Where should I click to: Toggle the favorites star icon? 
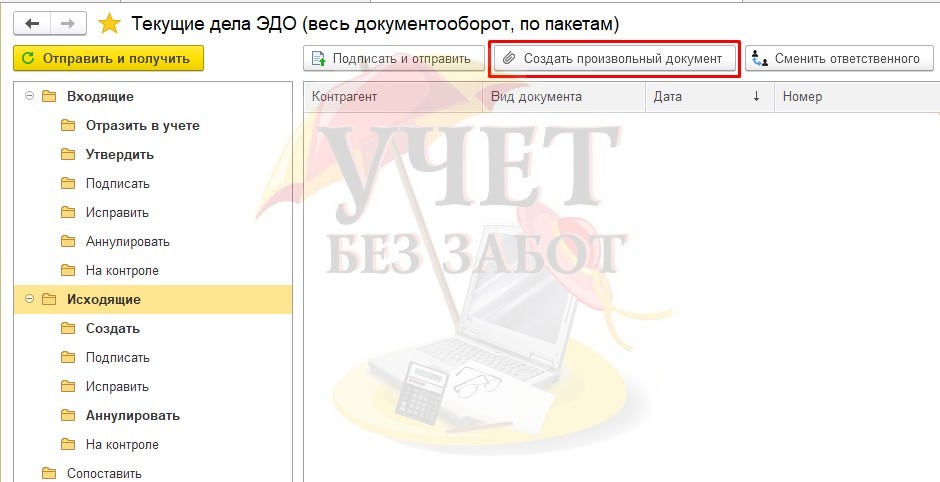(109, 23)
